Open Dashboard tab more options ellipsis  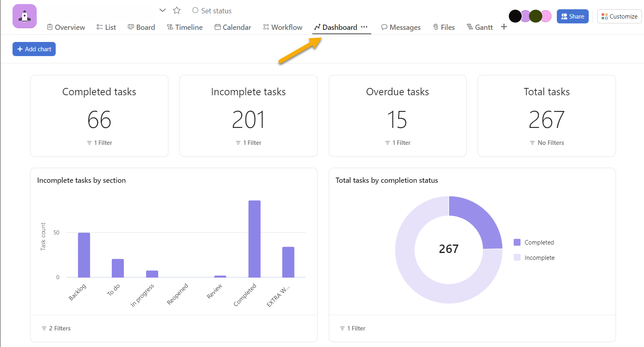coord(364,27)
